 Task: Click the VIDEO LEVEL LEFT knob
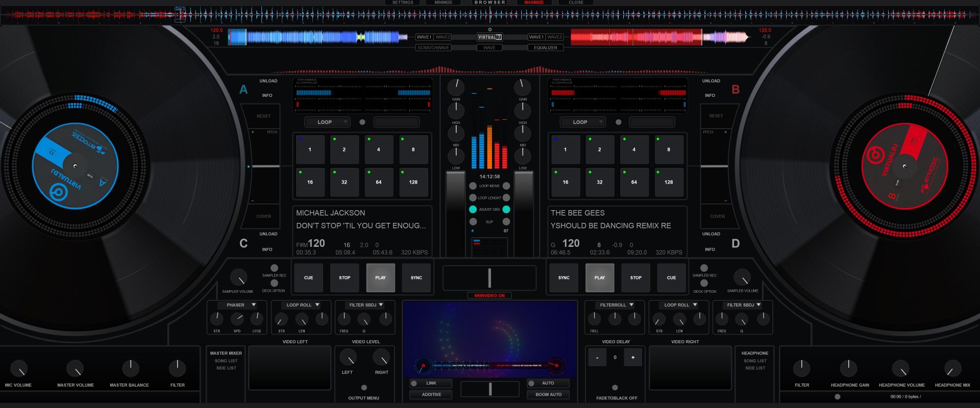click(348, 357)
